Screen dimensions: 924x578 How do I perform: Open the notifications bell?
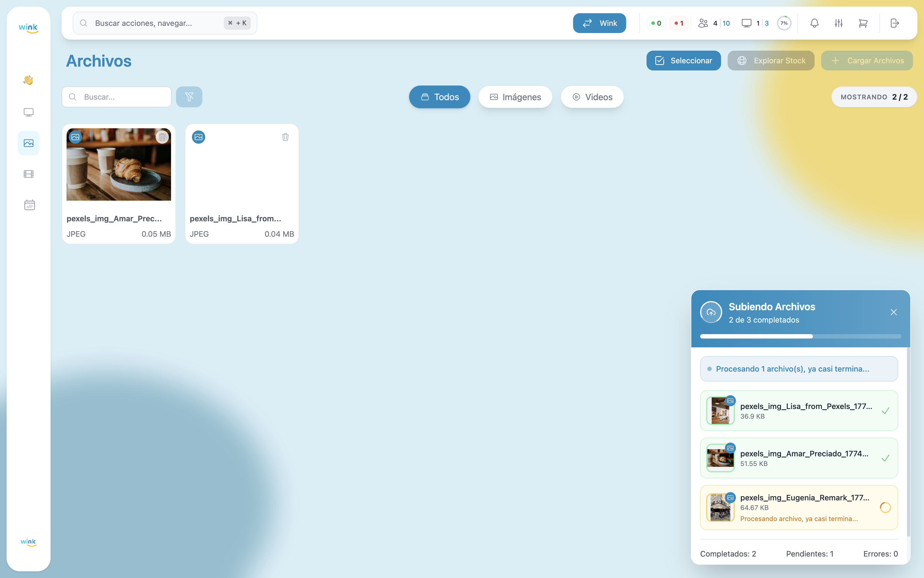pyautogui.click(x=815, y=23)
